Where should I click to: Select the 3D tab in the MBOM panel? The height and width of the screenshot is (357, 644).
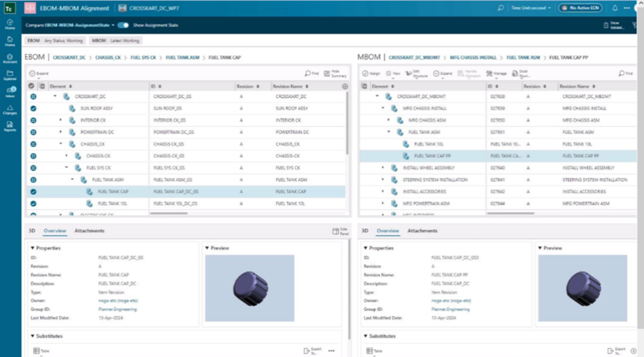pos(364,231)
